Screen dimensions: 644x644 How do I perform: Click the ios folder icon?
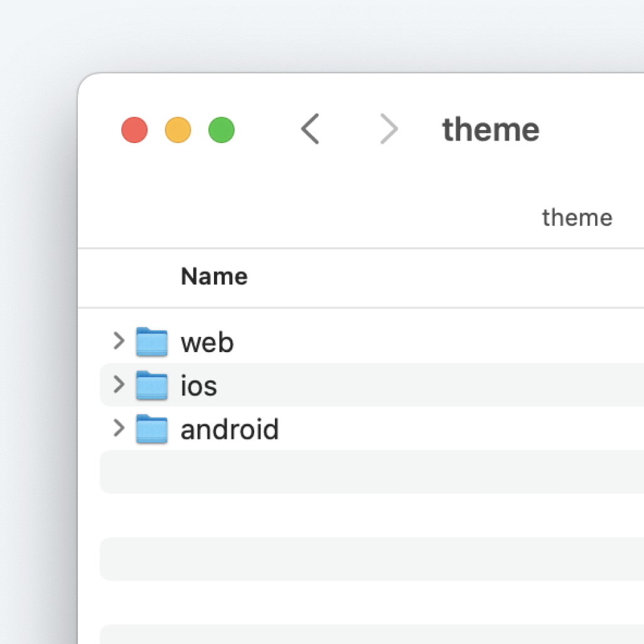[152, 385]
